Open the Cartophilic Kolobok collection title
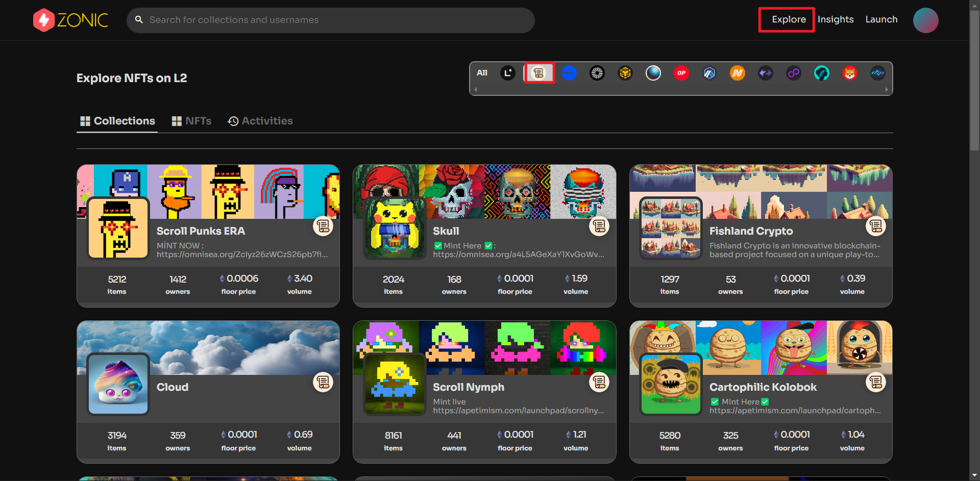This screenshot has width=980, height=481. click(x=763, y=387)
